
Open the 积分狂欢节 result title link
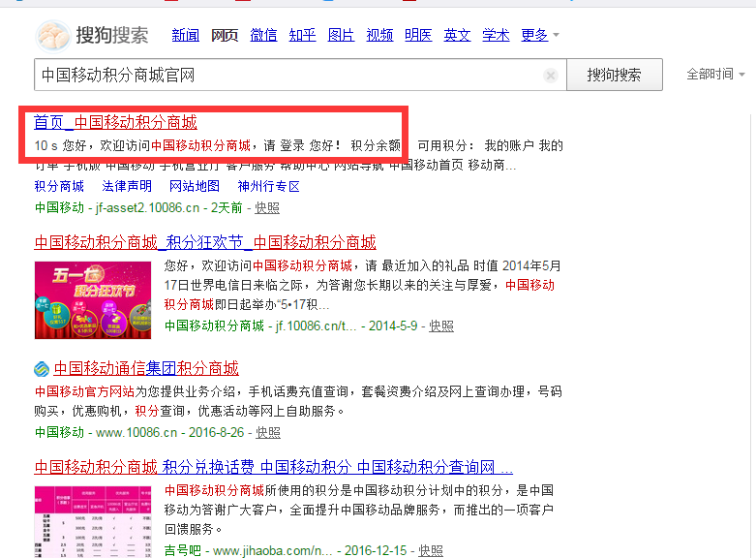tap(205, 242)
